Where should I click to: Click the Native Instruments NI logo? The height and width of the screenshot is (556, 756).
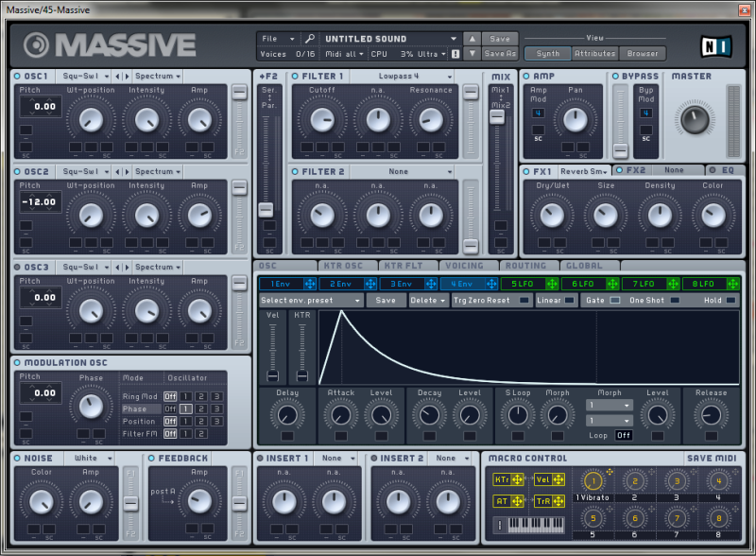point(716,47)
